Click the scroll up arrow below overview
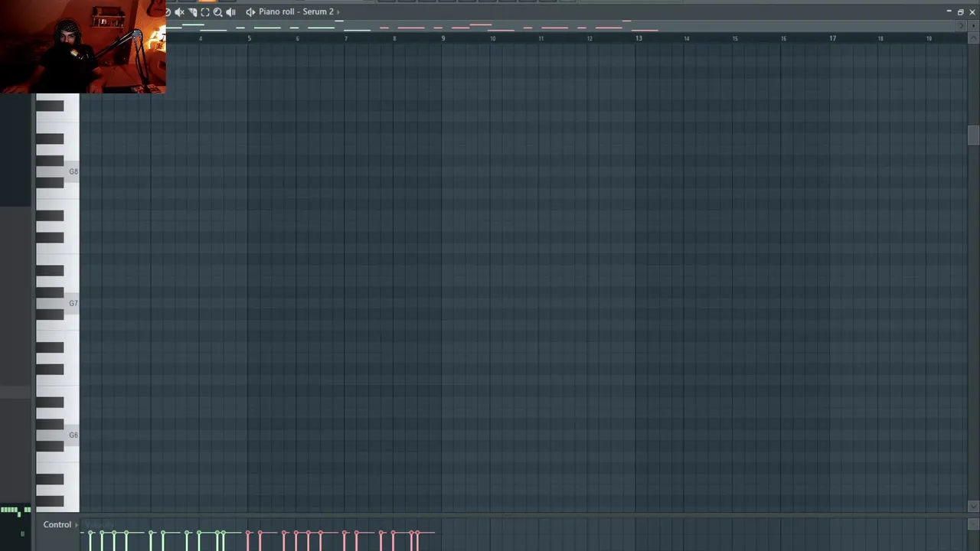The image size is (980, 551). coord(973,37)
